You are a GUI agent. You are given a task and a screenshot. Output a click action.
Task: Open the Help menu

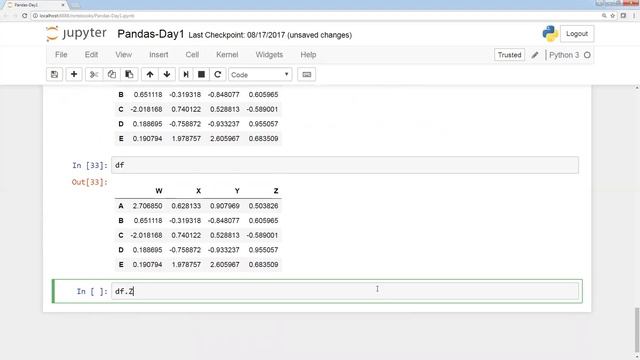click(308, 55)
